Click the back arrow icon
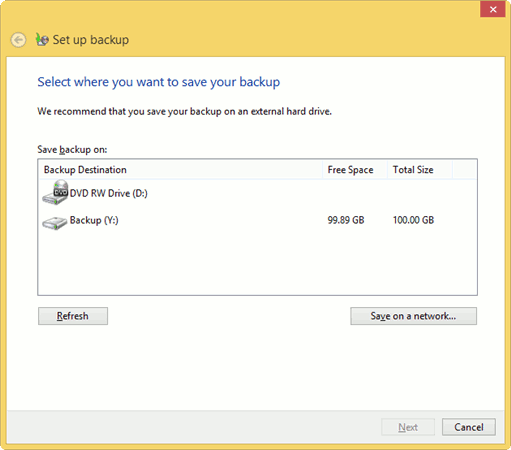Screen dimensions: 511x450 [18, 40]
